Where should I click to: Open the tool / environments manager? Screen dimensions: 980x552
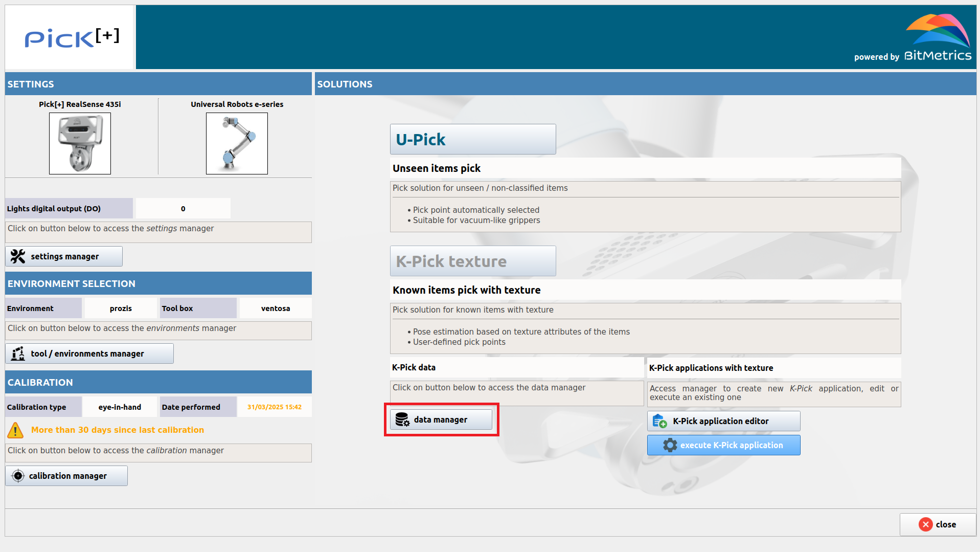89,354
